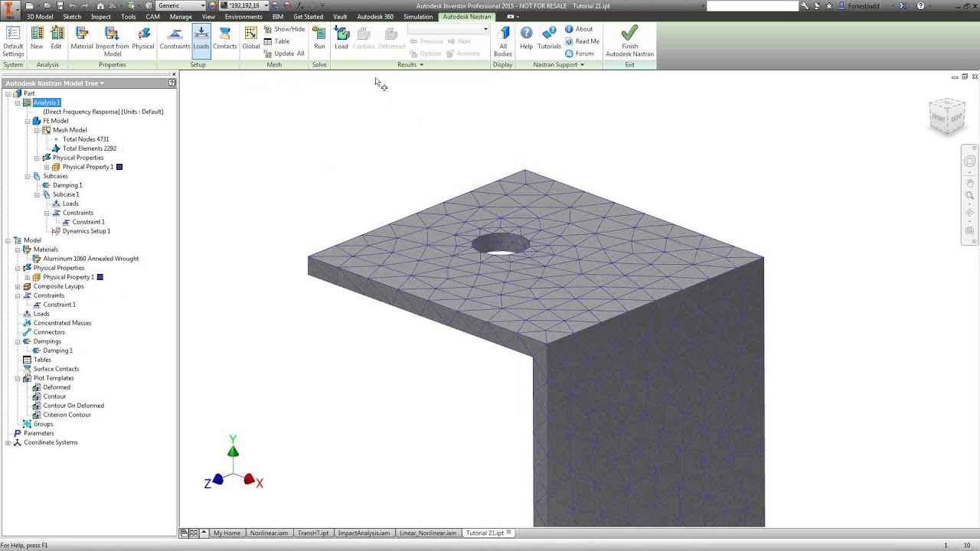
Task: Collapse the Analysis 1 tree node
Action: click(x=18, y=103)
